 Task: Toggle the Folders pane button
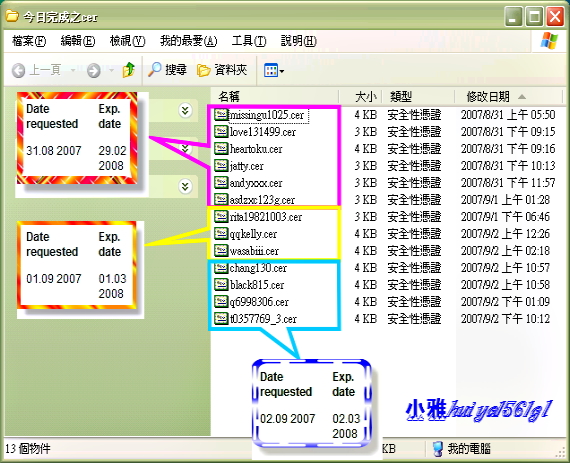pos(222,70)
